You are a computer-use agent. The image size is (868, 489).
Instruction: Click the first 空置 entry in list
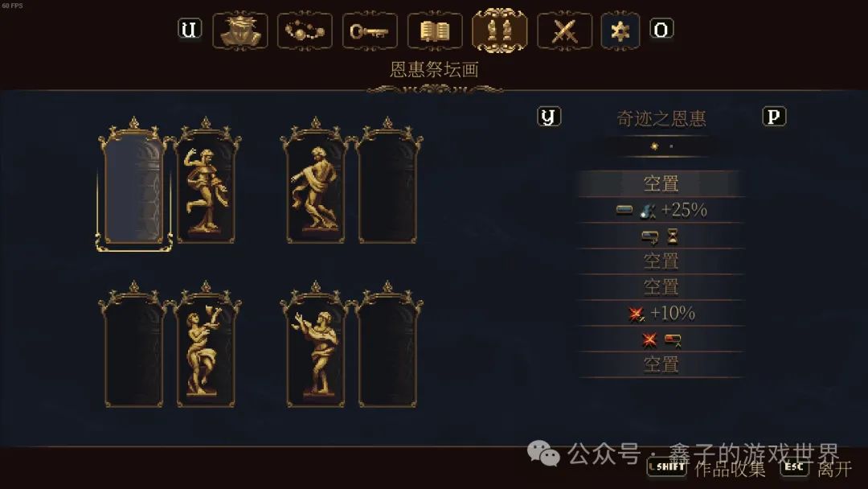[x=661, y=184]
